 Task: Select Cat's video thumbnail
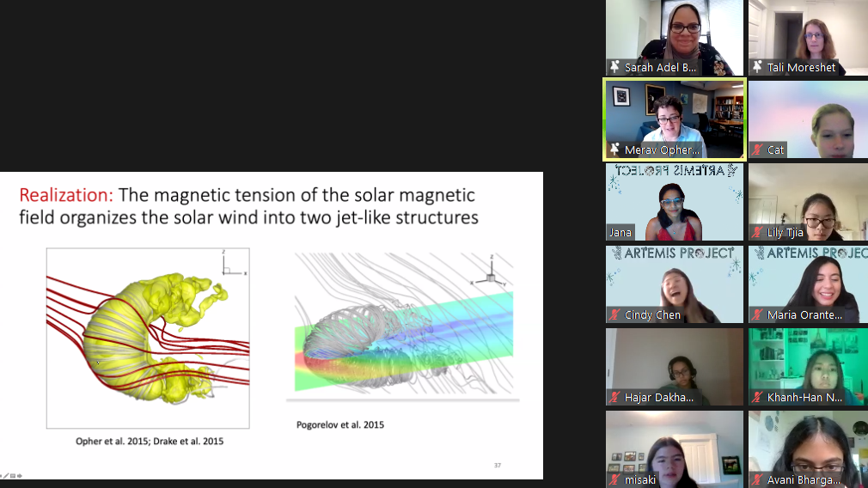(808, 116)
